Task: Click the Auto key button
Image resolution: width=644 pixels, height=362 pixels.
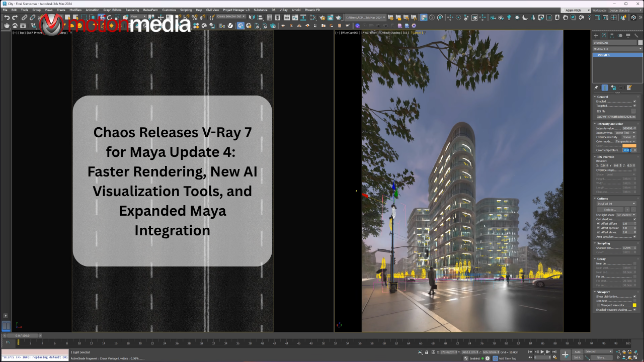Action: point(578,351)
